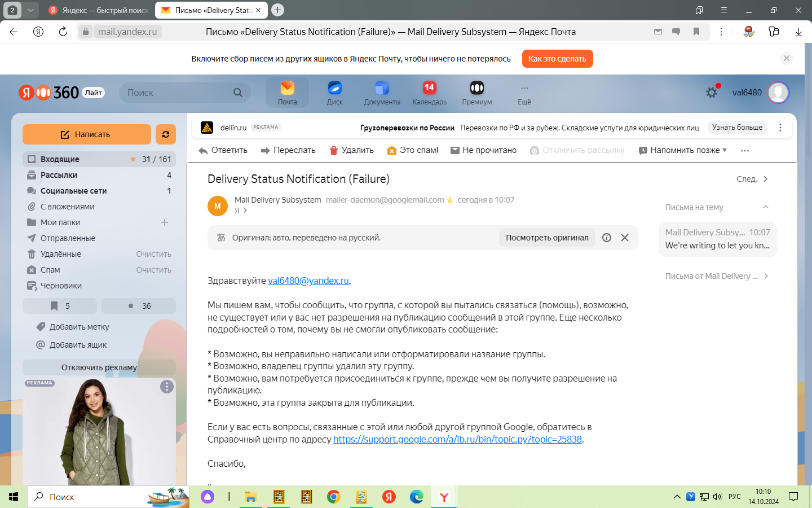Clear the Удалённые folder via Очистить
Screen dimensions: 812x508
point(153,254)
